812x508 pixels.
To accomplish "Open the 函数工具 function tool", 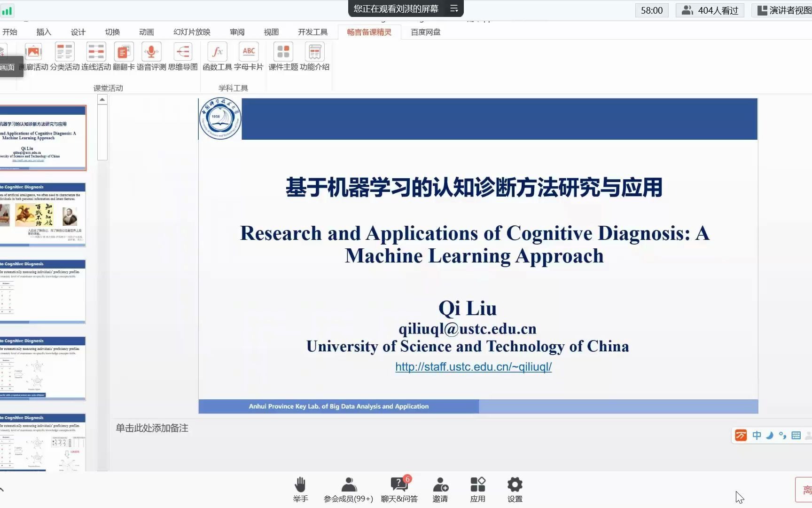I will point(217,56).
